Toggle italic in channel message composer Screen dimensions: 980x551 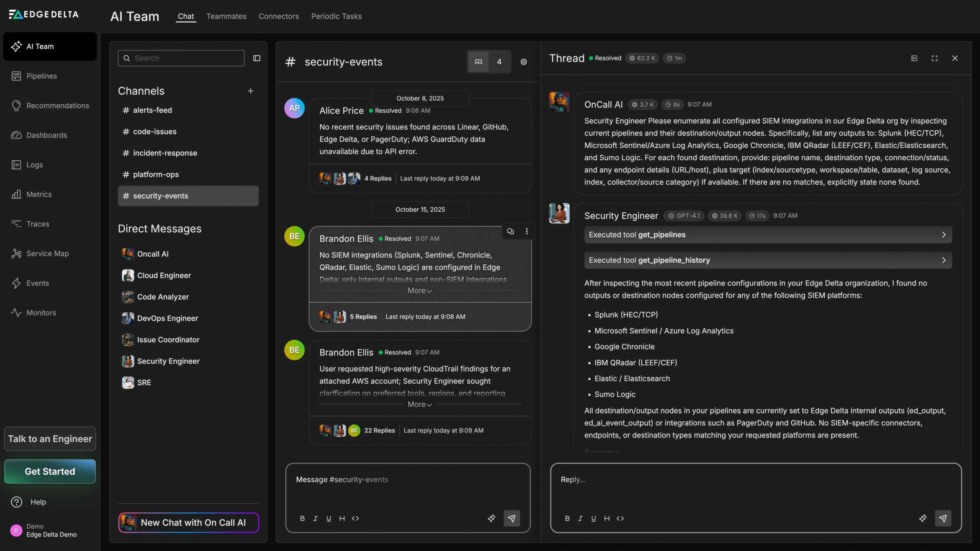(x=315, y=518)
